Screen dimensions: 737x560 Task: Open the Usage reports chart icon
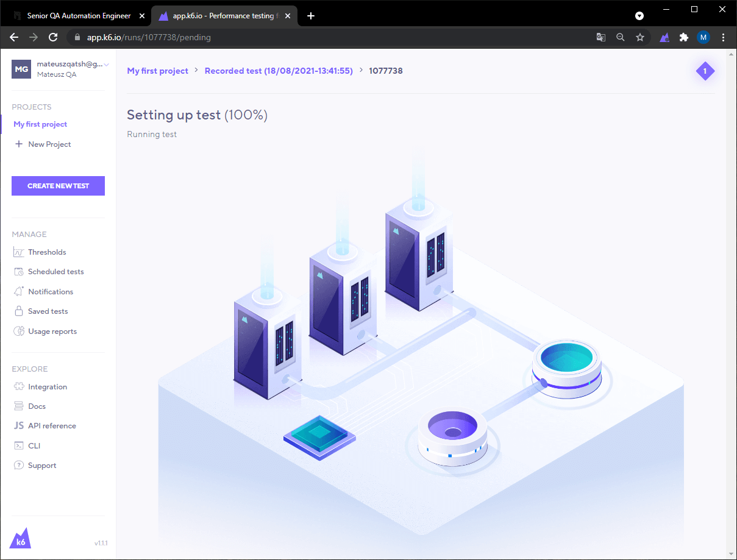pos(18,331)
